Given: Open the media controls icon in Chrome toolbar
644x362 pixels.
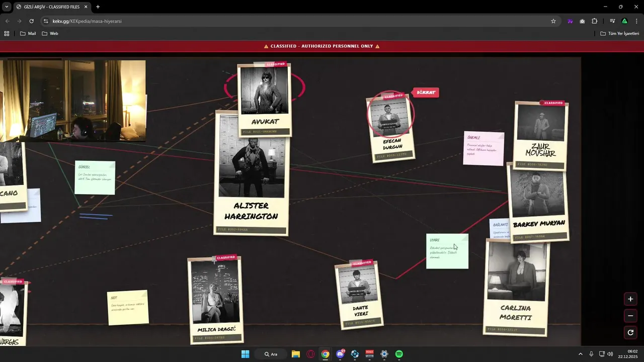Looking at the screenshot, I should [x=612, y=21].
